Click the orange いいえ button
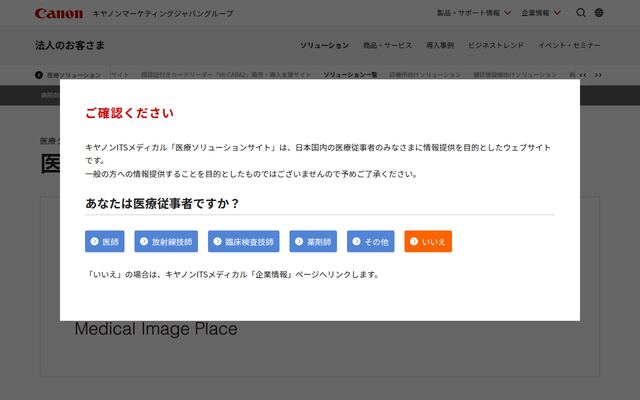Image resolution: width=640 pixels, height=400 pixels. [428, 241]
